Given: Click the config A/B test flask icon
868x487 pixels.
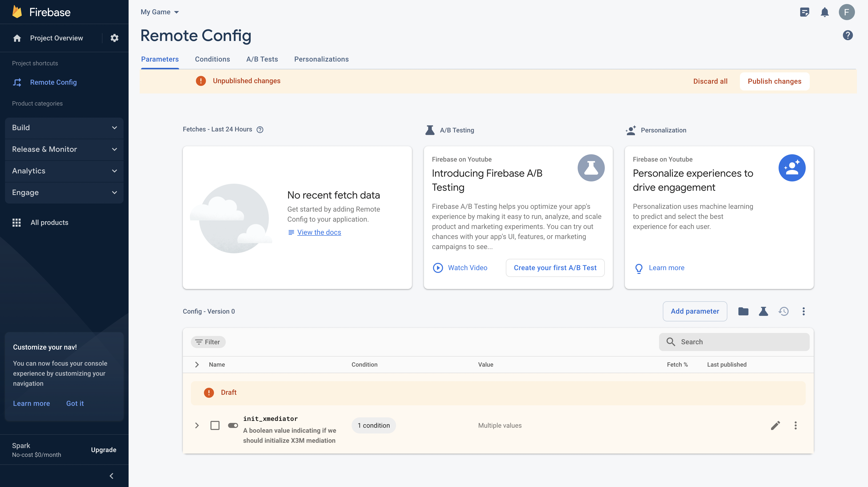Looking at the screenshot, I should pos(763,311).
